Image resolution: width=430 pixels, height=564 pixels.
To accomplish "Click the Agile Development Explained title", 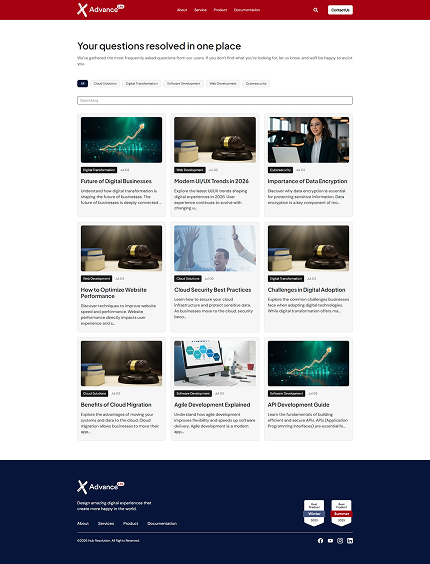I will click(212, 405).
